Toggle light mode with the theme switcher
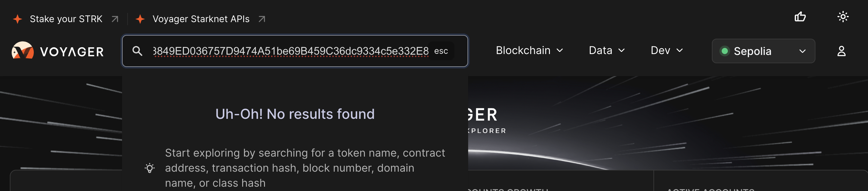The height and width of the screenshot is (191, 868). [x=843, y=17]
